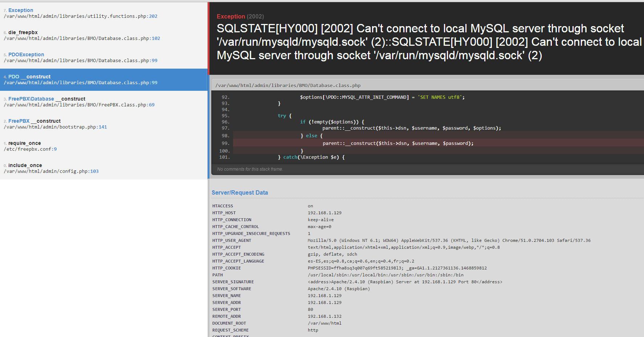This screenshot has height=337, width=644.
Task: Click the SERVER_SOFTWARE Apache value
Action: (x=339, y=289)
